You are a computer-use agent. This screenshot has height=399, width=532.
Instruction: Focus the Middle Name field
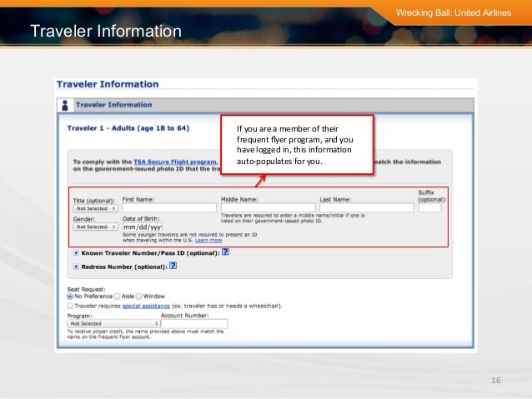point(268,207)
